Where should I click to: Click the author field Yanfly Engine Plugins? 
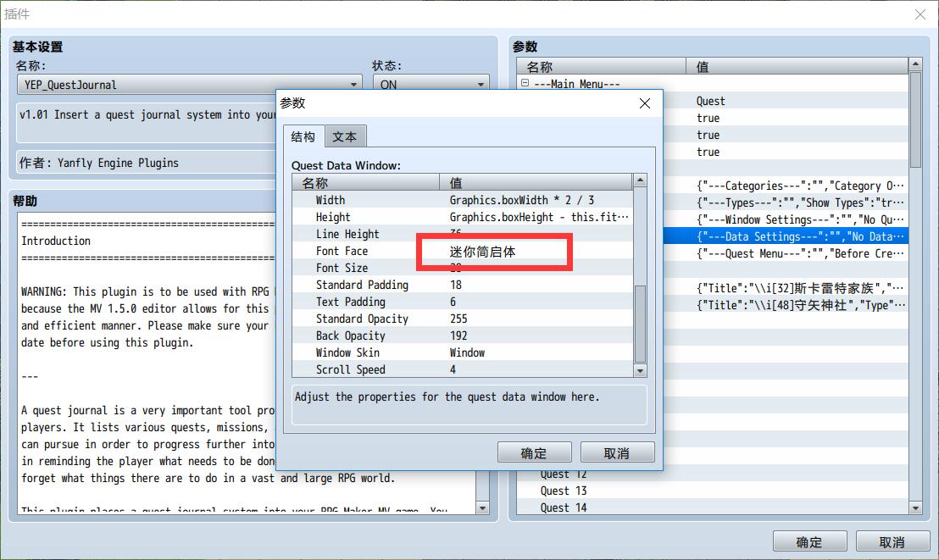pyautogui.click(x=146, y=163)
